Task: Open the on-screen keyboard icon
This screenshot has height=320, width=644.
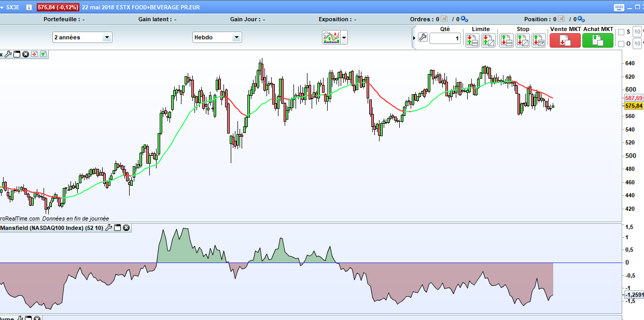Action: coord(619,7)
